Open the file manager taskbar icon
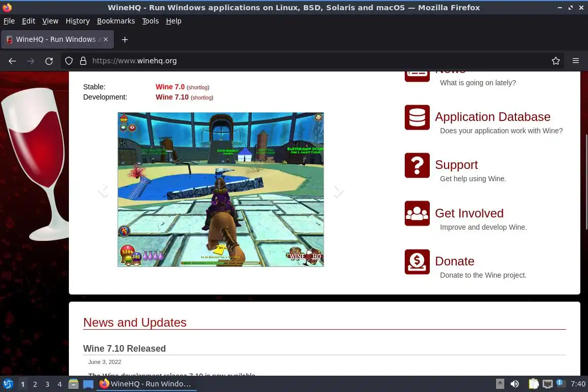The width and height of the screenshot is (588, 392). [x=73, y=384]
